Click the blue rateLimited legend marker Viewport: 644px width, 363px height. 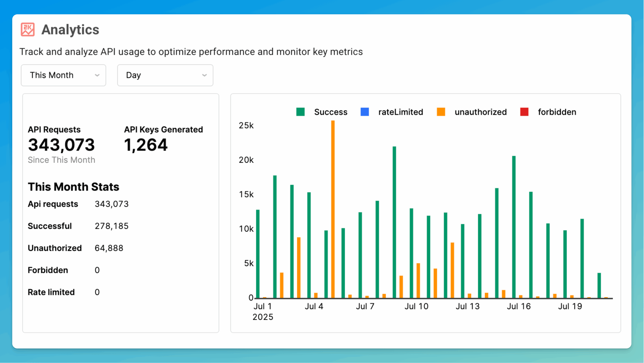point(364,112)
